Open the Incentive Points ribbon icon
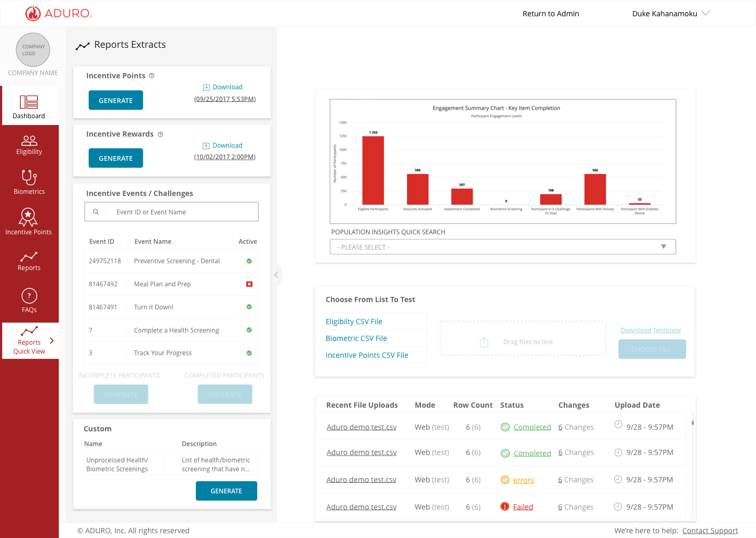Image resolution: width=756 pixels, height=538 pixels. click(x=28, y=217)
